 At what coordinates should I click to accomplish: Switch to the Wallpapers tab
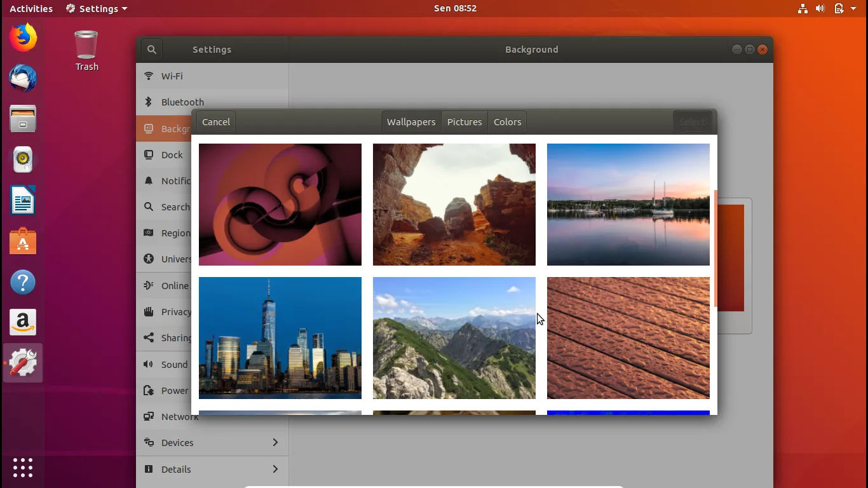tap(411, 122)
